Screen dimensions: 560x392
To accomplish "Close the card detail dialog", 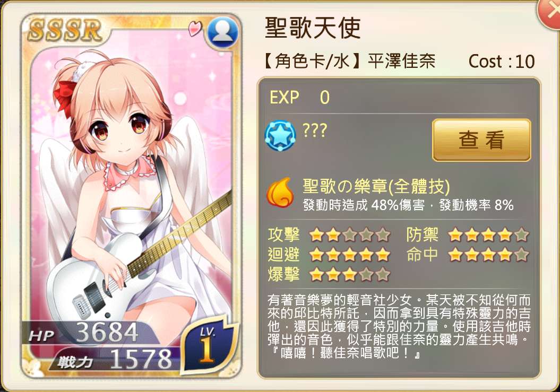I will tap(550, 13).
